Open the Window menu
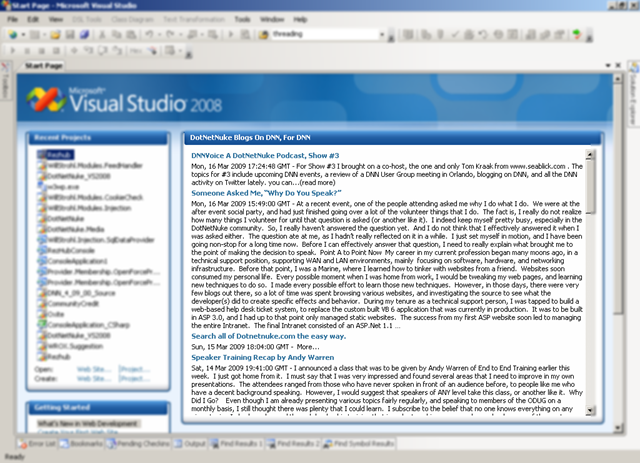The height and width of the screenshot is (463, 640). [x=272, y=19]
